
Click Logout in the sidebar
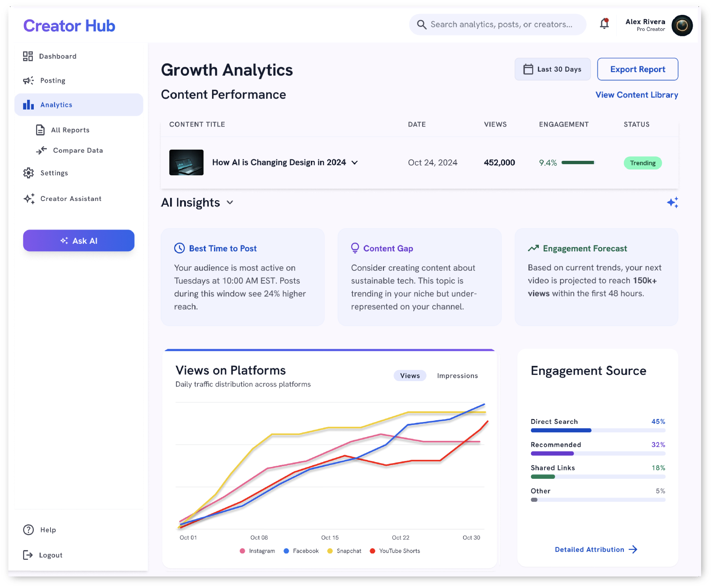click(x=43, y=555)
